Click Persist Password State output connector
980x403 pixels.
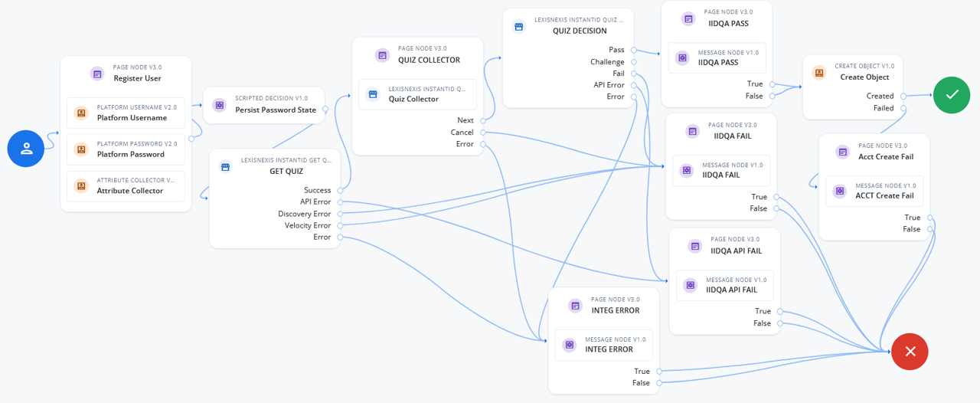325,110
